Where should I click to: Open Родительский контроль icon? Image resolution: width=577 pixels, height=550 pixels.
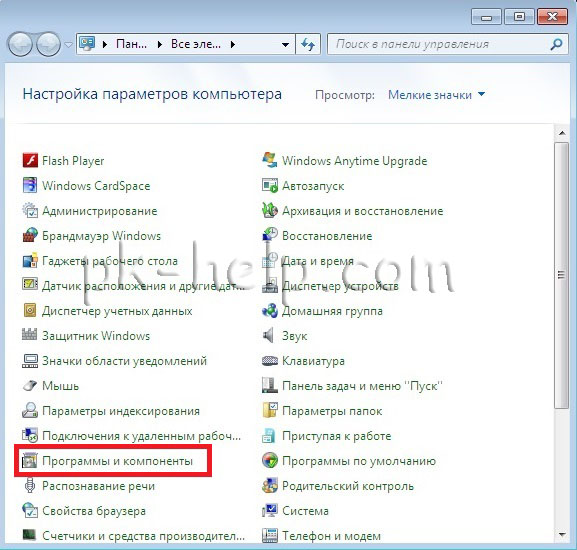[270, 486]
